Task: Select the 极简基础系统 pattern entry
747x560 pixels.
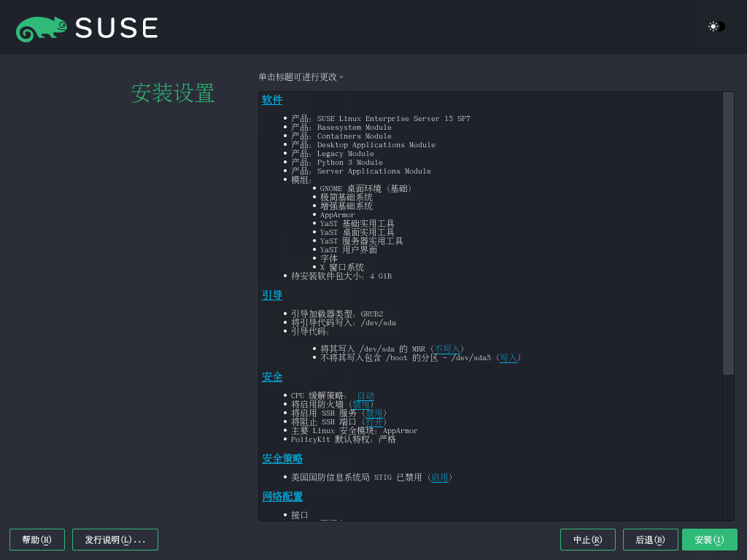Action: [x=347, y=197]
